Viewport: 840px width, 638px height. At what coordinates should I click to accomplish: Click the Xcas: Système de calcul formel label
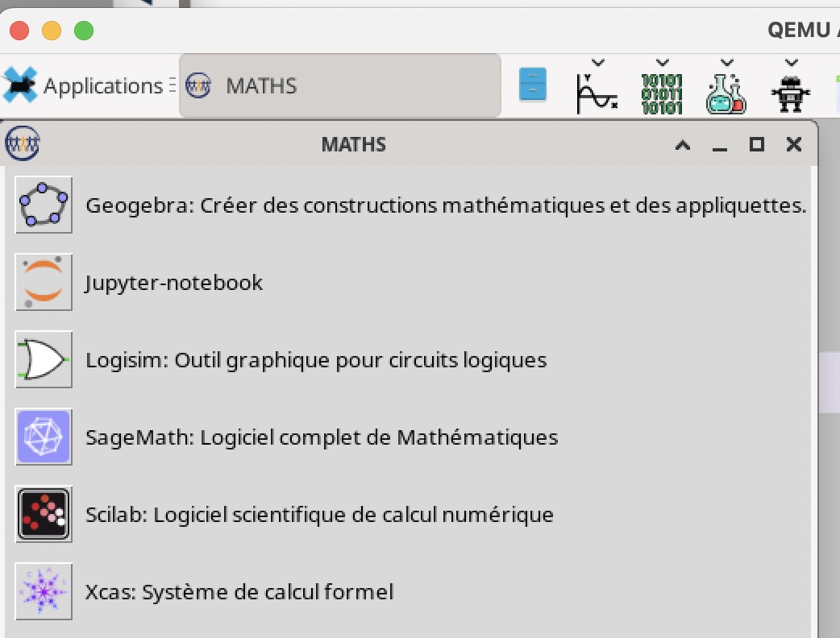coord(239,592)
